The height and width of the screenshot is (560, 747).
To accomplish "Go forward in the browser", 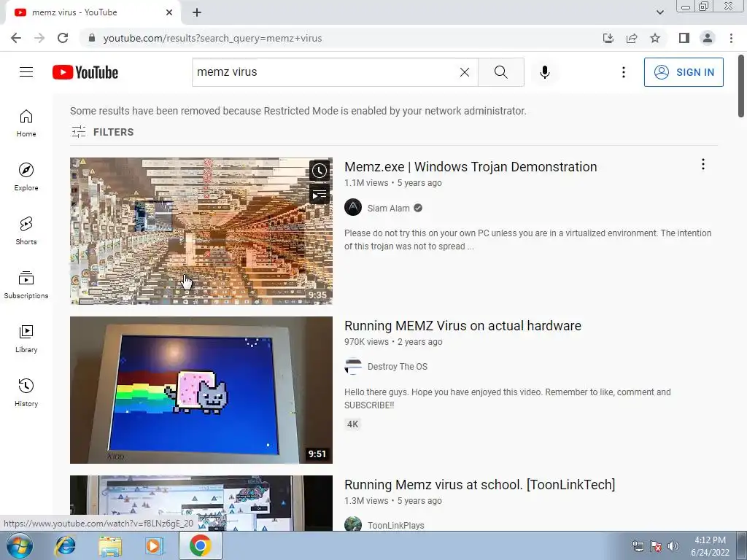I will (x=39, y=38).
